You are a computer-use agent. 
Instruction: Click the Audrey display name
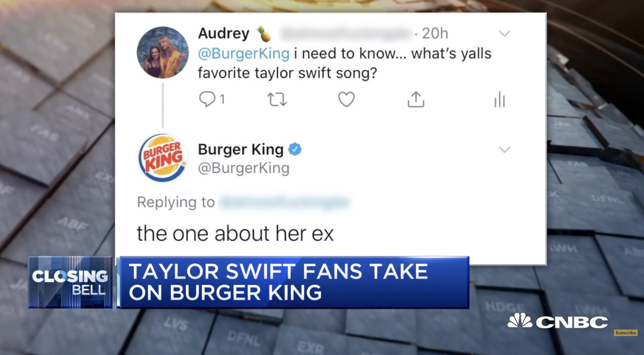point(224,33)
